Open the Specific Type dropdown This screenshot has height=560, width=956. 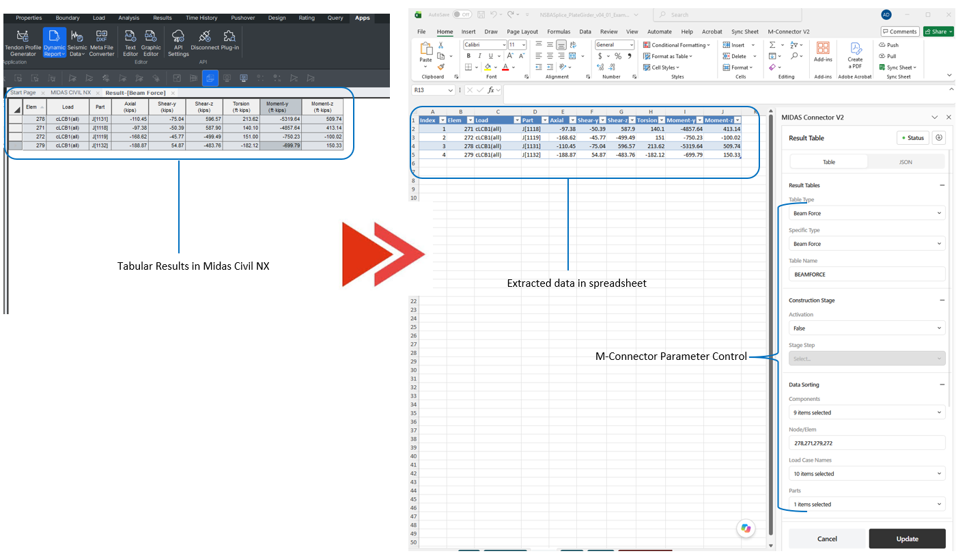tap(867, 244)
